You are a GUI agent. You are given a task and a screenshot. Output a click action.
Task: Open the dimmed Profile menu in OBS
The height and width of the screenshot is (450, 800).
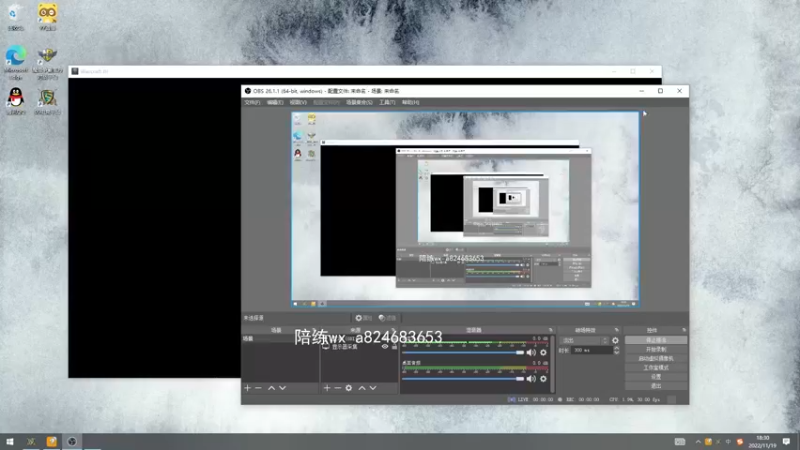pyautogui.click(x=326, y=103)
